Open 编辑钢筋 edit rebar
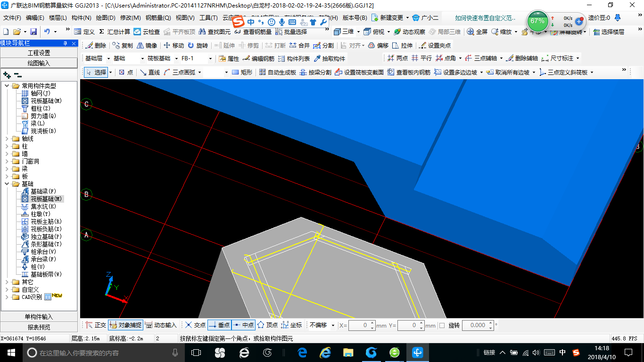The width and height of the screenshot is (644, 362). point(258,58)
